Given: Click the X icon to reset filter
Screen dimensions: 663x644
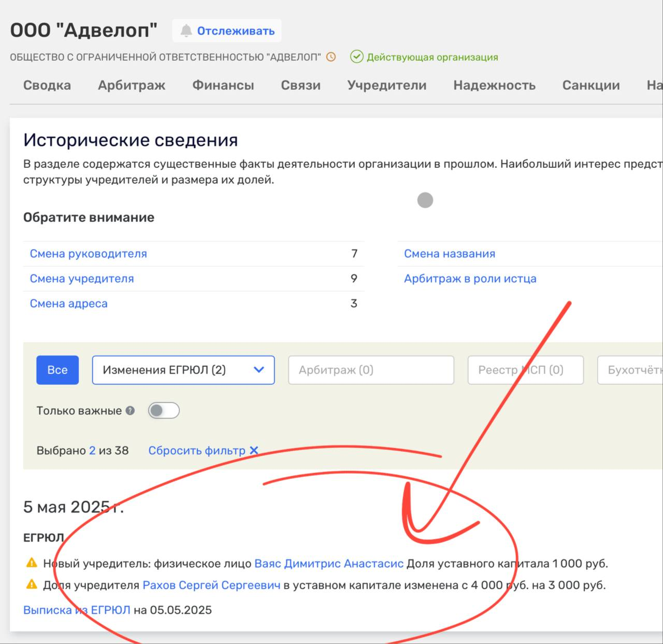Looking at the screenshot, I should [254, 450].
